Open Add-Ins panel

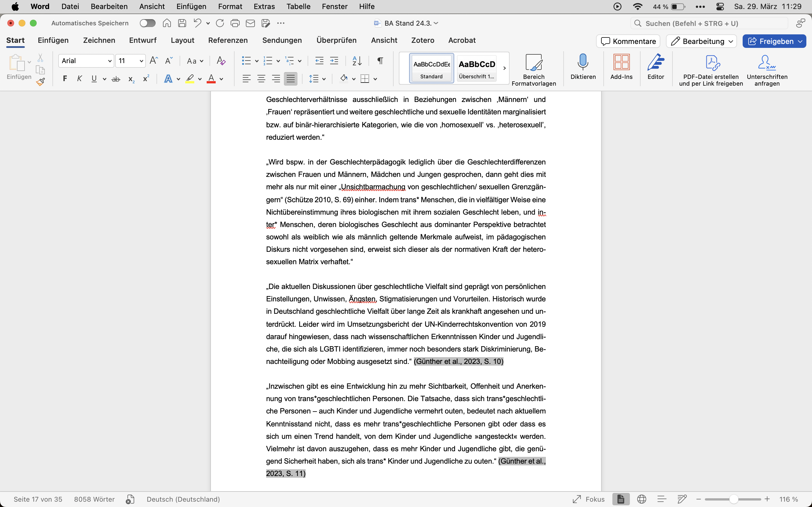click(621, 62)
